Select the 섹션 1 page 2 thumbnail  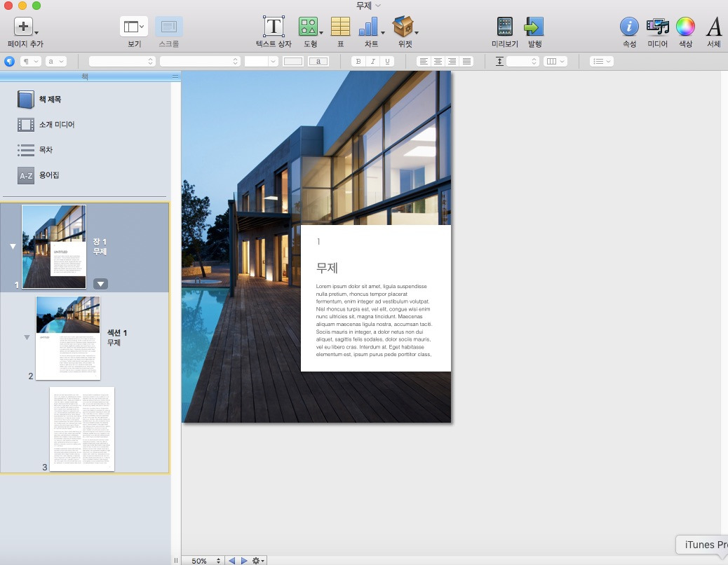coord(68,338)
